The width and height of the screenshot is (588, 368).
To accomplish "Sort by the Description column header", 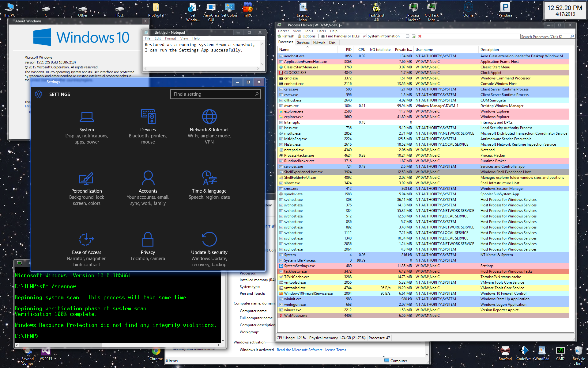I will coord(524,49).
